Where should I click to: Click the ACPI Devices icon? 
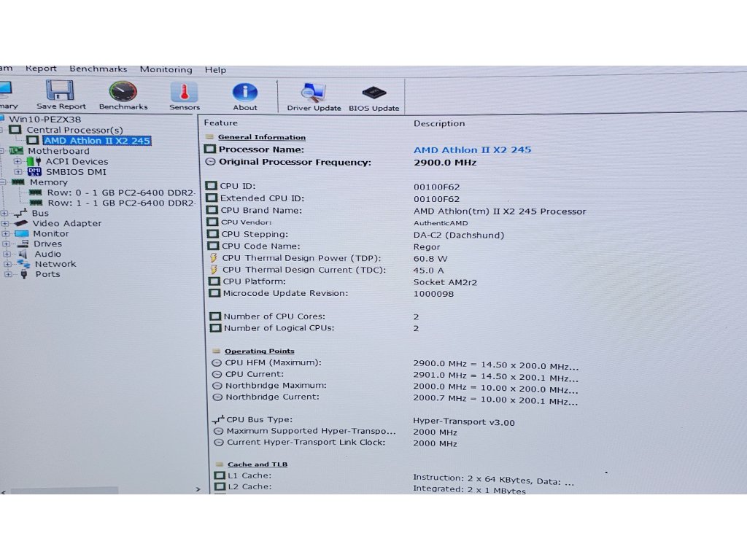34,161
